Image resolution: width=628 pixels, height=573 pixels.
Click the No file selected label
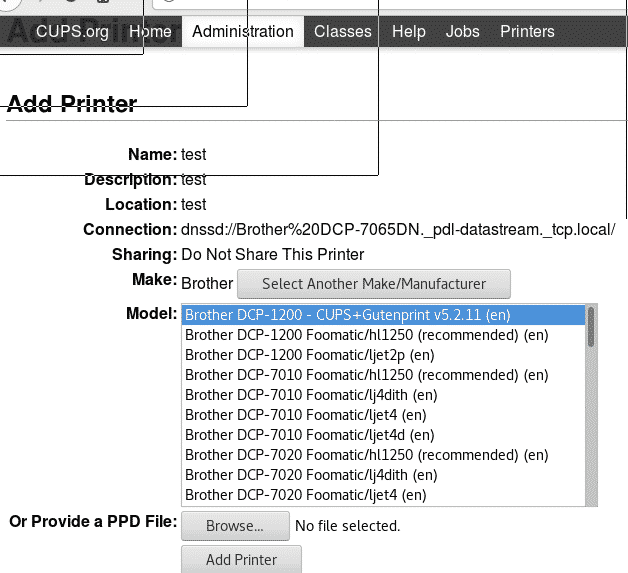[348, 526]
